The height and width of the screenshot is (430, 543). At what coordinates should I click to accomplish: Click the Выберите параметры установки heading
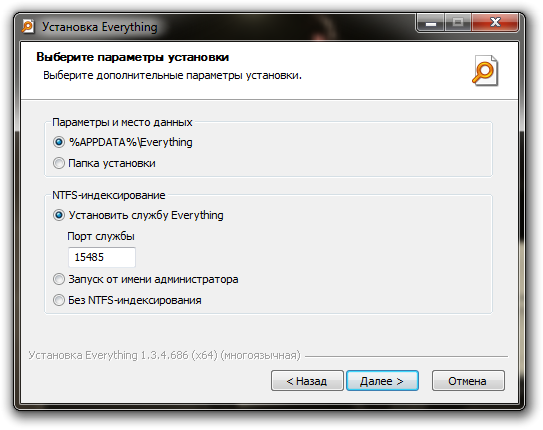click(x=133, y=57)
